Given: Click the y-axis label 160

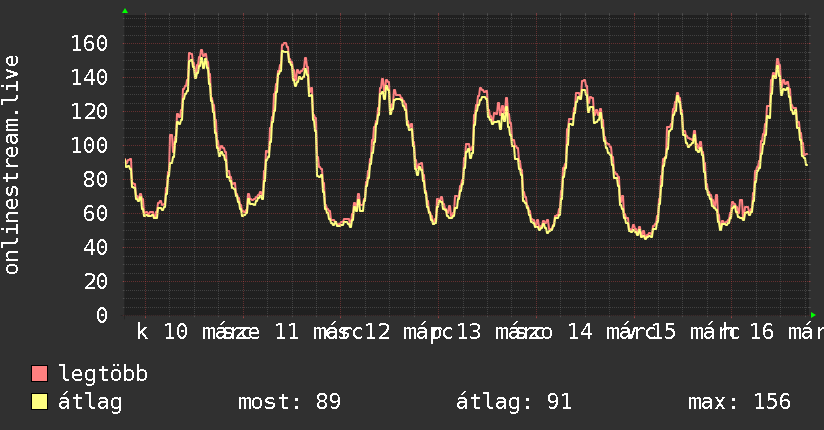Looking at the screenshot, I should pos(89,44).
